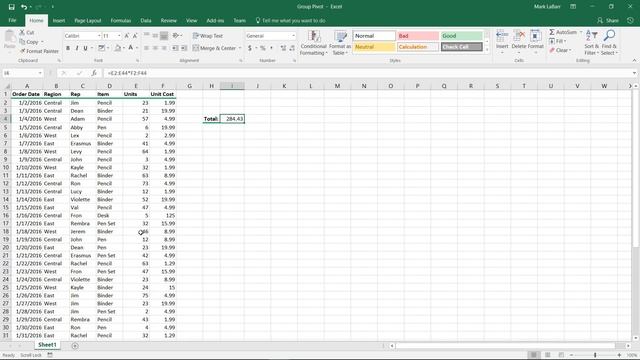Open Font dialog launcher
The image size is (640, 360).
(137, 60)
